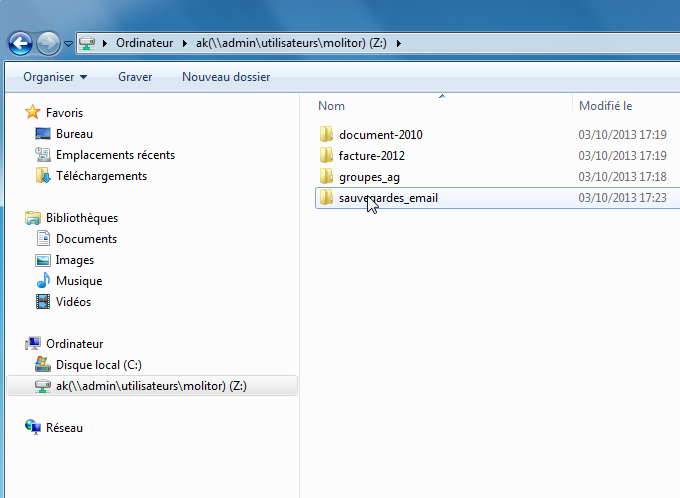Viewport: 680px width, 498px height.
Task: Create a folder with Nouveau dossier
Action: (226, 77)
